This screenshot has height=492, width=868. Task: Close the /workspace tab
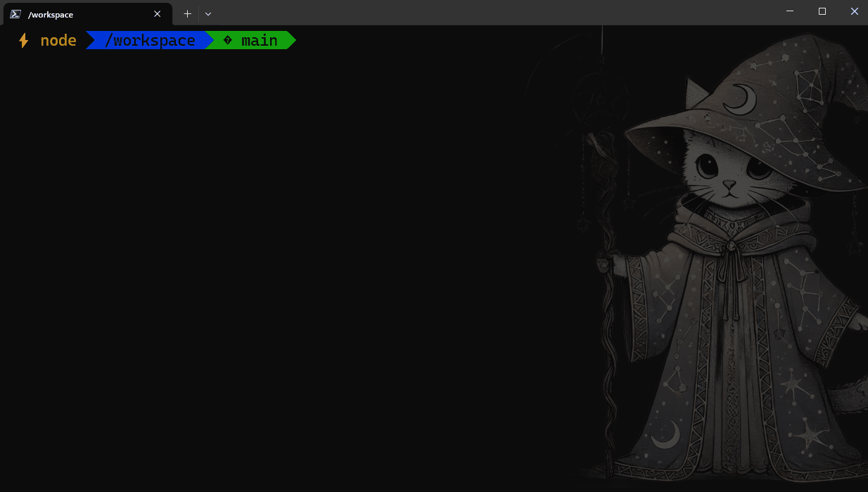coord(157,14)
